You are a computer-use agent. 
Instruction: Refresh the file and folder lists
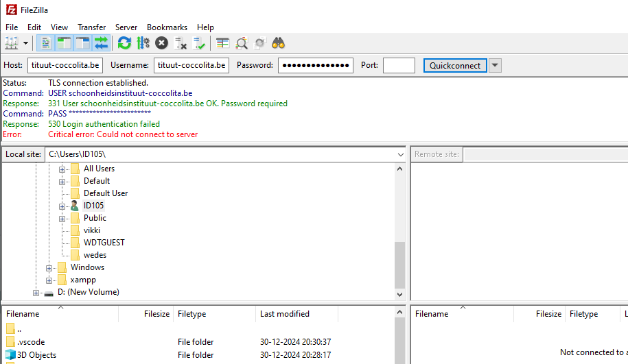124,43
